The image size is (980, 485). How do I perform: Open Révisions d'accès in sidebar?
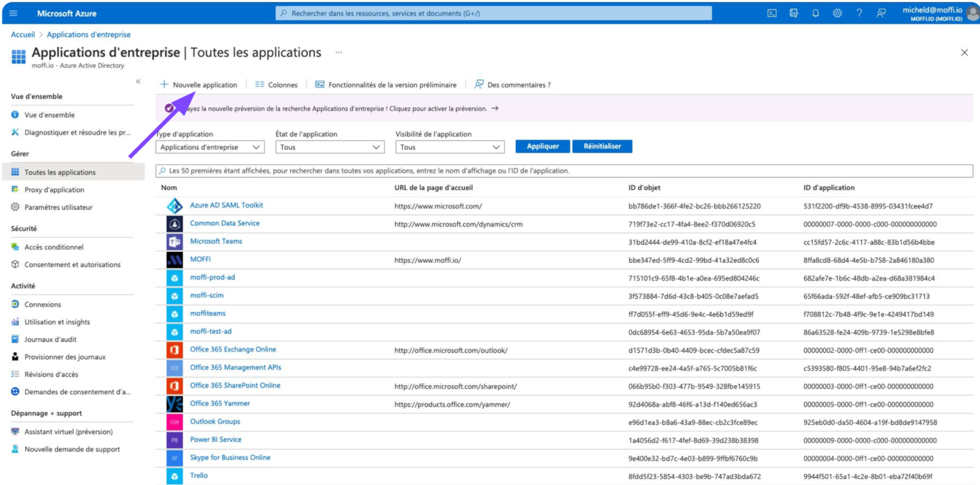click(51, 374)
